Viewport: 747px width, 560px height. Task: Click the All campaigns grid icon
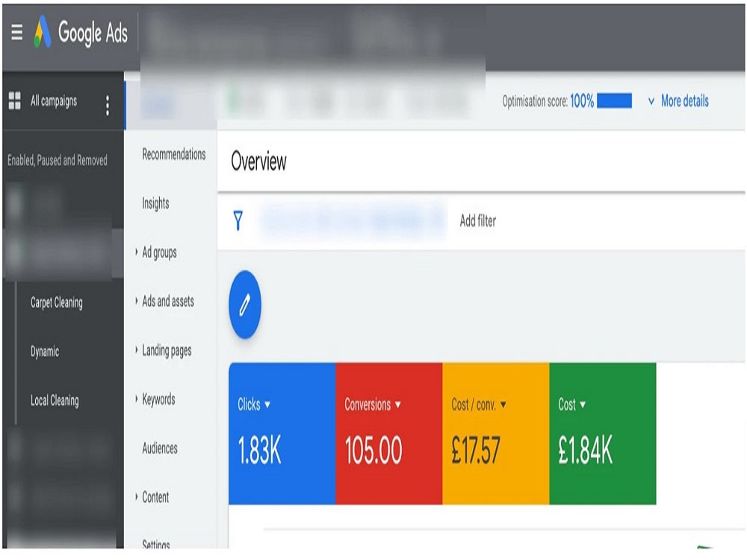tap(15, 101)
